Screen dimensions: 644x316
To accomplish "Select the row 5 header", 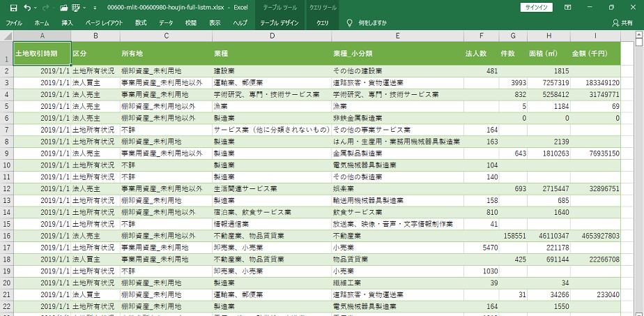I will click(x=6, y=107).
